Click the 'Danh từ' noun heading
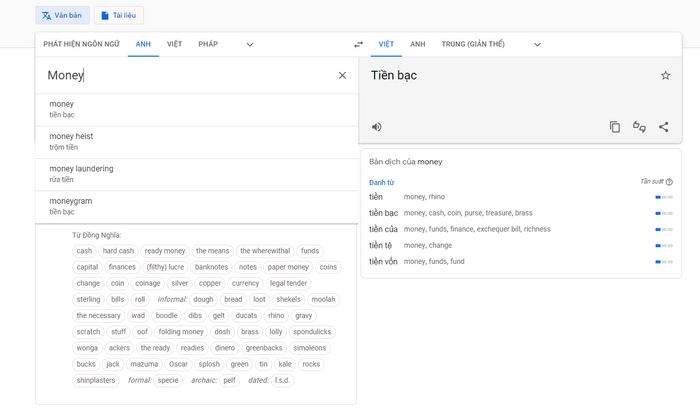The image size is (700, 408). click(382, 182)
